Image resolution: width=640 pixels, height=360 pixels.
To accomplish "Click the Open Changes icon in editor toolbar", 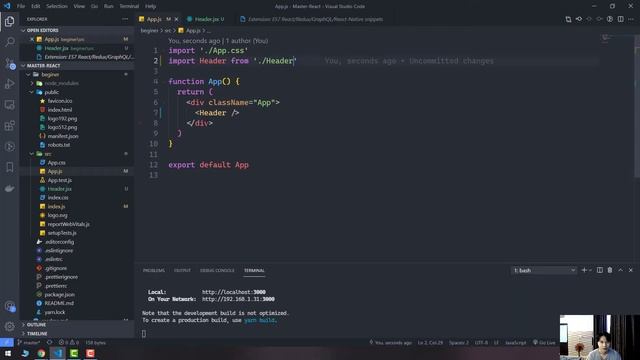I will click(568, 19).
